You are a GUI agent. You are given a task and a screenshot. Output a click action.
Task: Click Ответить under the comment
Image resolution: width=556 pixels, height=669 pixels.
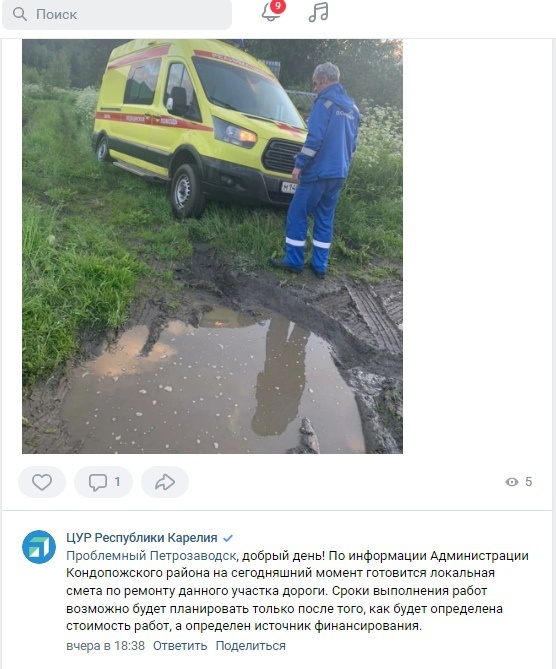[180, 646]
